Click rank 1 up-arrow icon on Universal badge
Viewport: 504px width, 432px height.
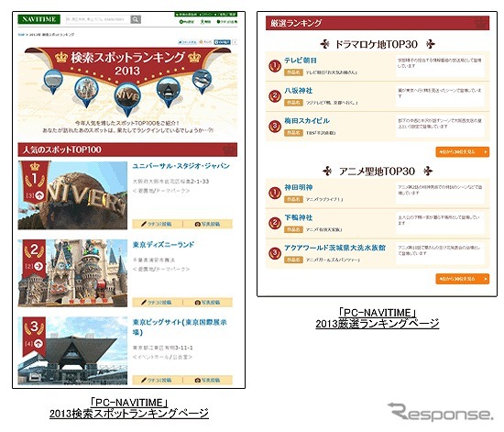click(39, 195)
